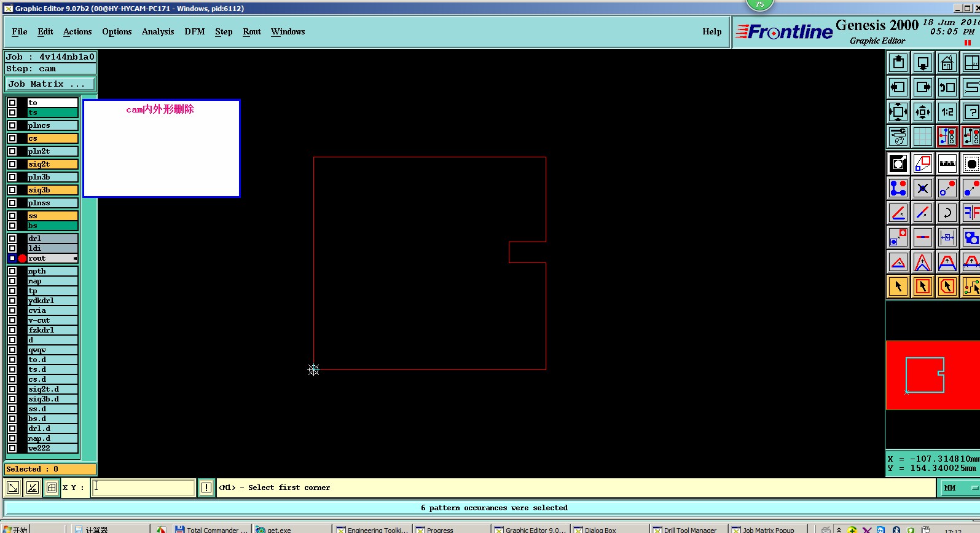The image size is (980, 533).
Task: Click the 'Selected : 0' status box
Action: pyautogui.click(x=50, y=469)
